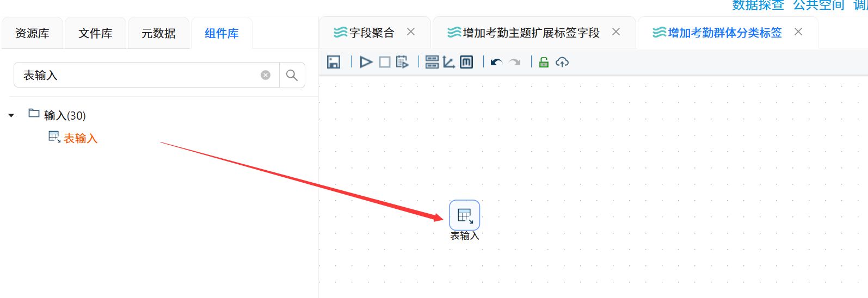Close the 增加考勤主题扩展标签字段 tab
Image resolution: width=868 pixels, height=298 pixels.
(616, 32)
